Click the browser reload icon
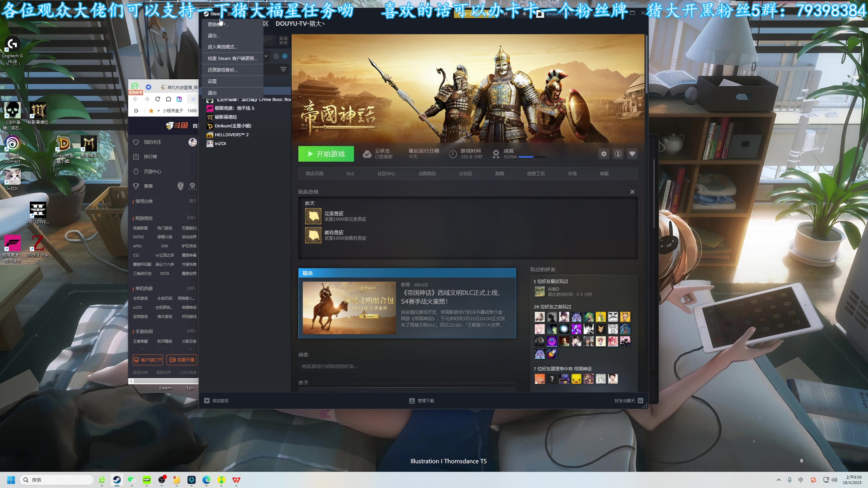Screen dimensions: 868x488 click(157, 99)
